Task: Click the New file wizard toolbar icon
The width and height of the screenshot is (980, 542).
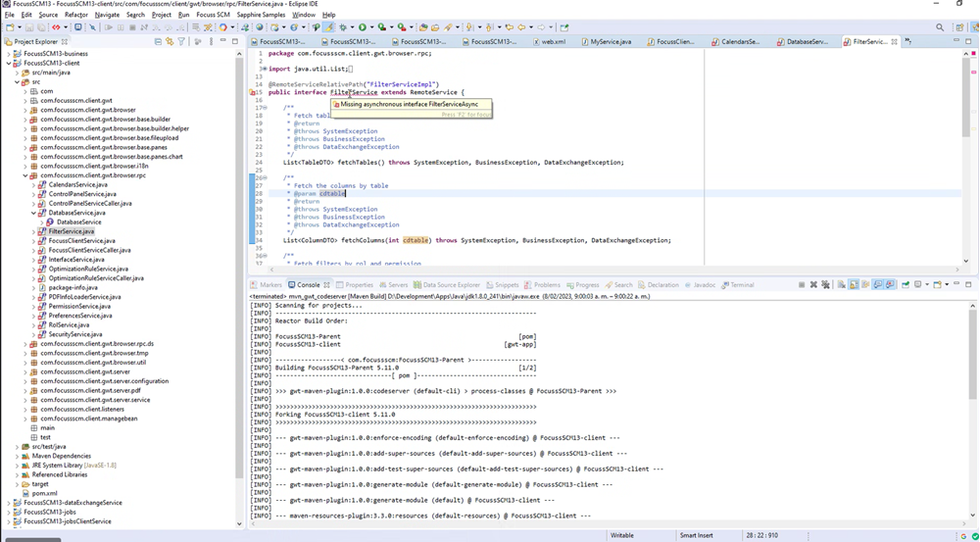Action: pos(10,27)
